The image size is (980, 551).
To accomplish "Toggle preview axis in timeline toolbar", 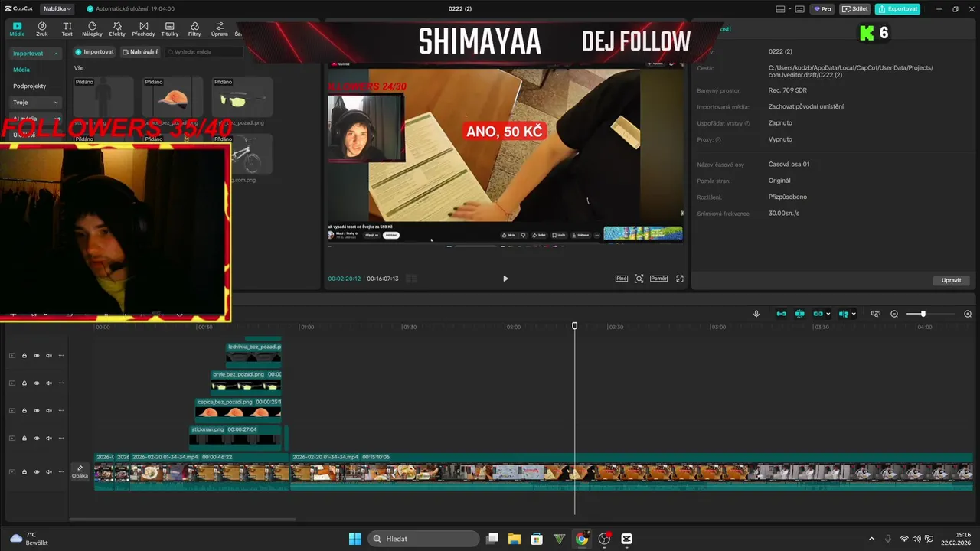I will (843, 314).
